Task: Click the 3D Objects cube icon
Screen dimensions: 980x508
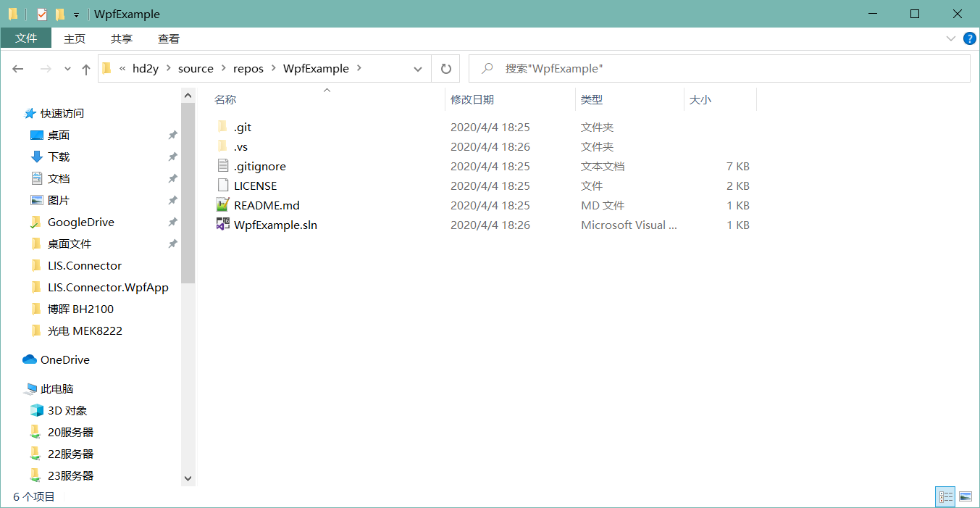Action: tap(37, 410)
